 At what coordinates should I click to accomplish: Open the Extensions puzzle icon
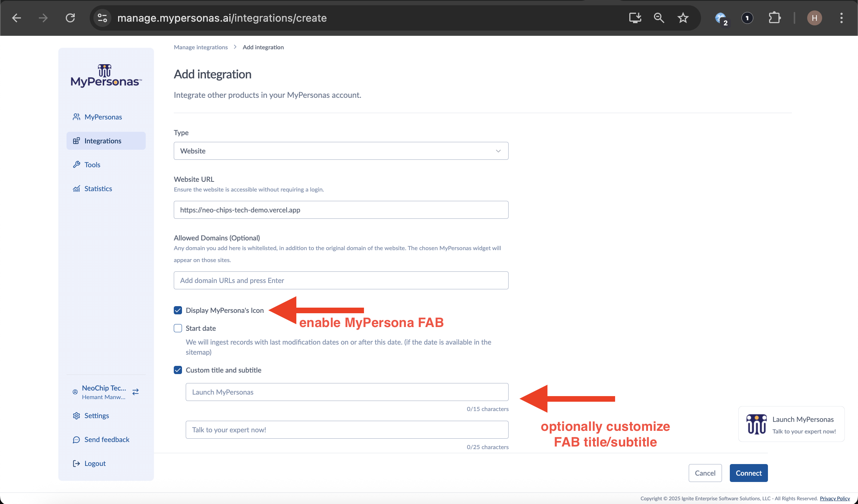tap(774, 18)
